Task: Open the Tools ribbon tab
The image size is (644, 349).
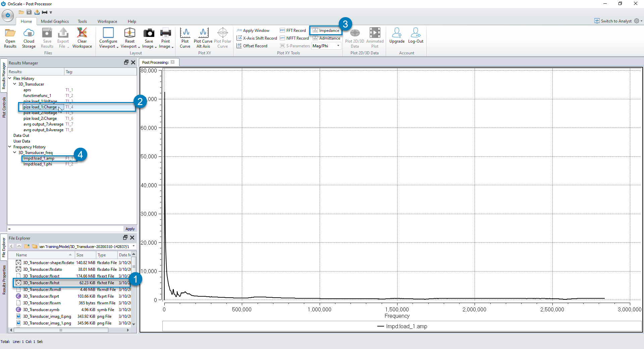Action: (x=82, y=21)
